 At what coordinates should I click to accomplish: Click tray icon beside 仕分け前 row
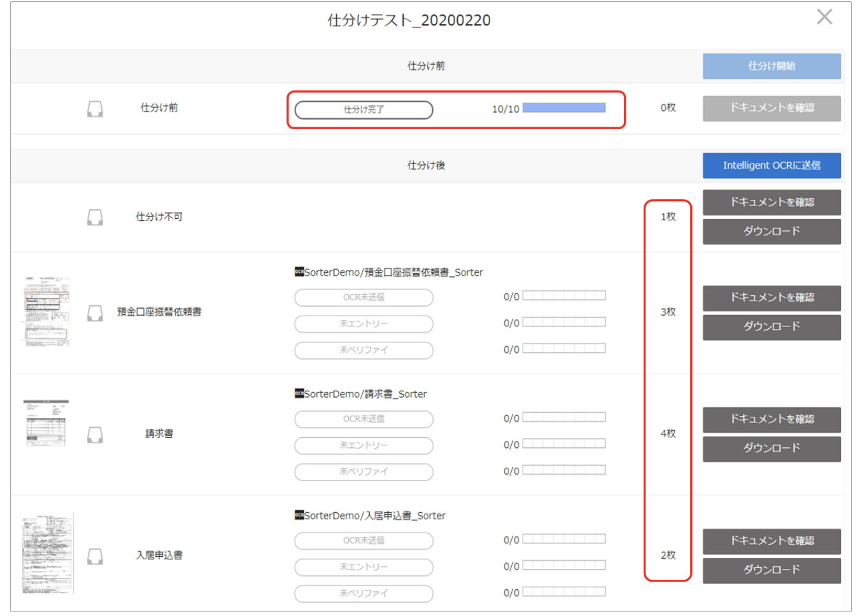coord(95,109)
